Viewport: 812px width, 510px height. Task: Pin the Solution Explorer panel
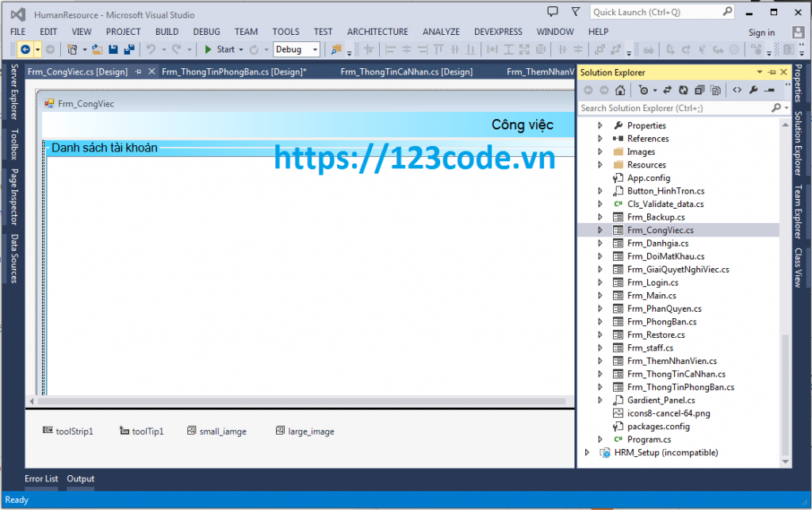tap(773, 71)
